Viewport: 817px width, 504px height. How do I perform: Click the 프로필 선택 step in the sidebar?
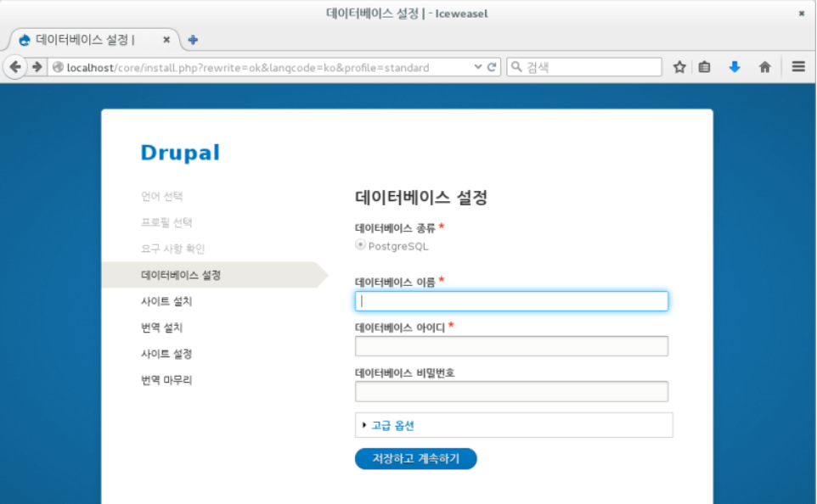coord(166,222)
